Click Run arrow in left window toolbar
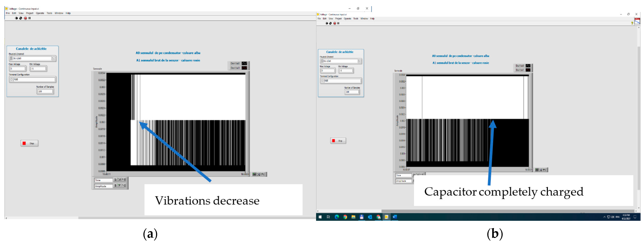The height and width of the screenshot is (243, 644). click(x=16, y=18)
